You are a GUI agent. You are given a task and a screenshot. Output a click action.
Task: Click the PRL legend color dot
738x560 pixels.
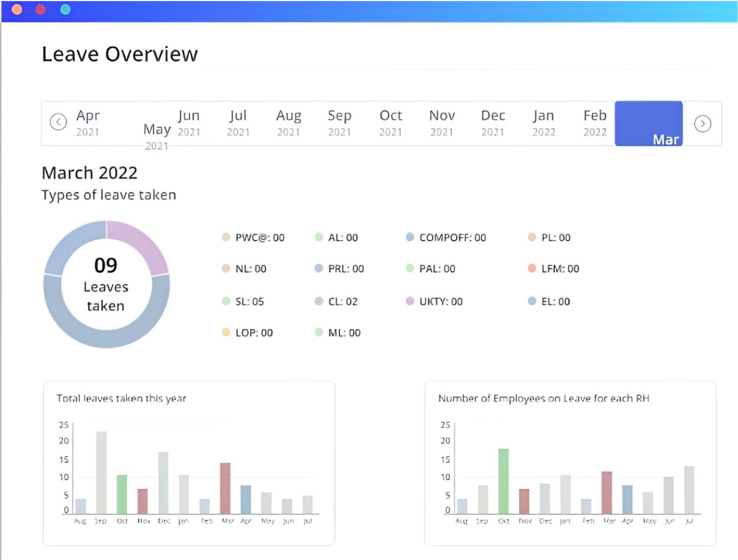pos(319,268)
